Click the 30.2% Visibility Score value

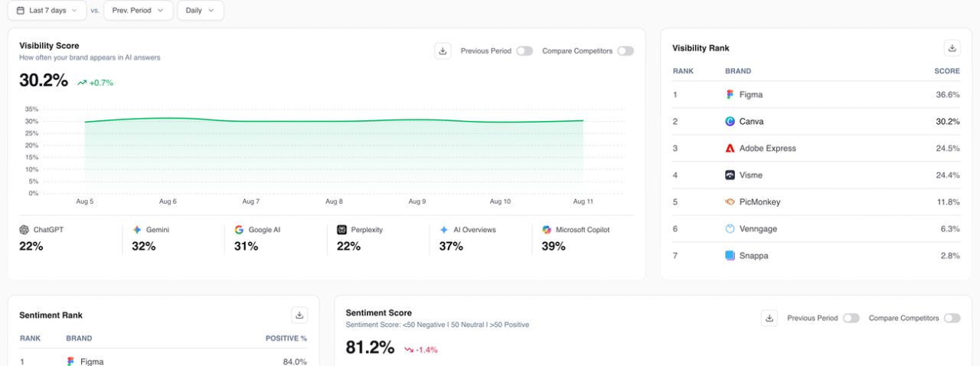pos(44,81)
